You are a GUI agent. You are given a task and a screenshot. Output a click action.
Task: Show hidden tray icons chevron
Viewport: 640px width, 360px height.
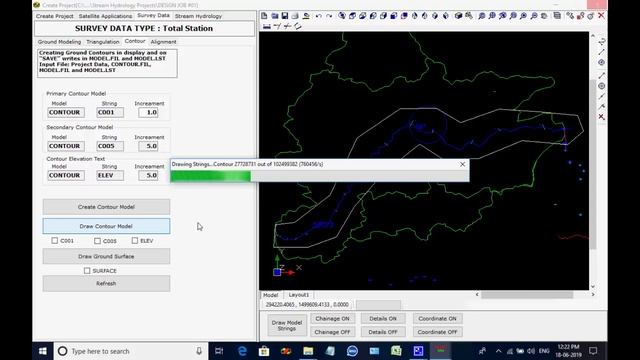pyautogui.click(x=498, y=351)
